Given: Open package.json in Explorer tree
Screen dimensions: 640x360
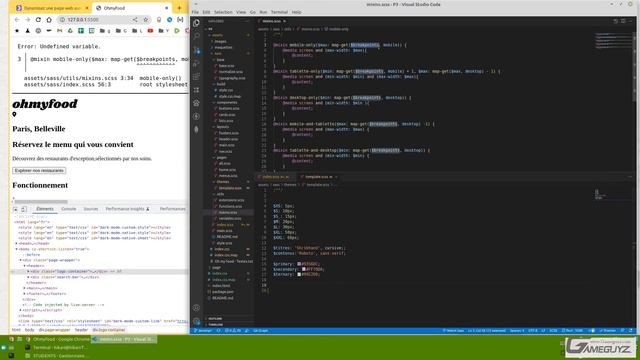Looking at the screenshot, I should tap(223, 292).
